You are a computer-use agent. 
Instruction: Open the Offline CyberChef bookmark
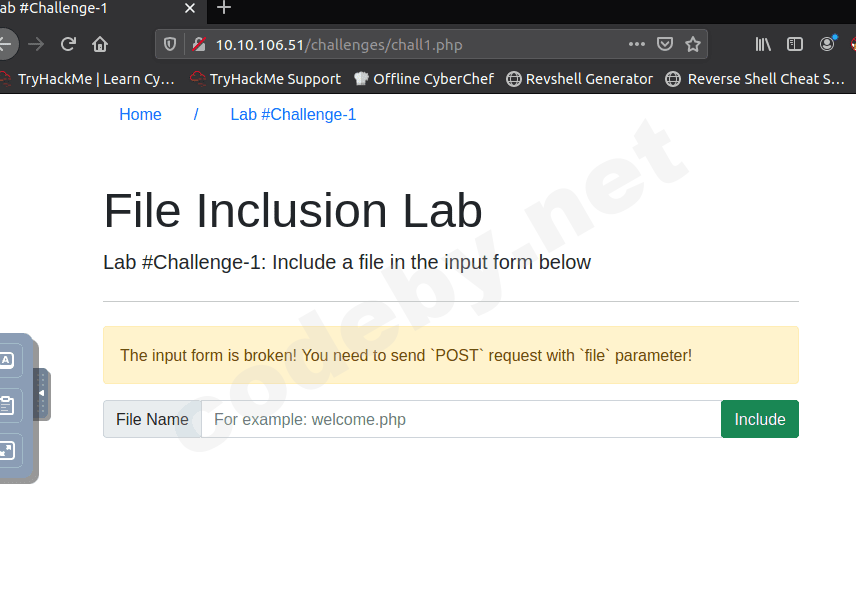point(424,79)
